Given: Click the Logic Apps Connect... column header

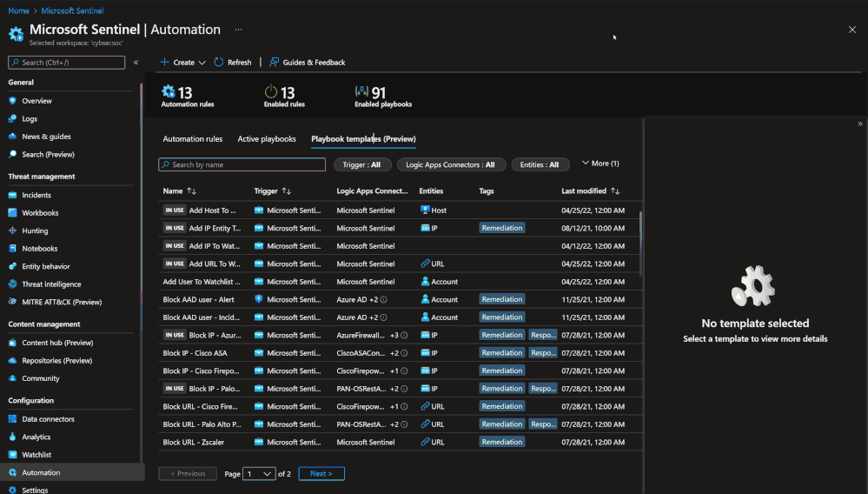Looking at the screenshot, I should [372, 191].
